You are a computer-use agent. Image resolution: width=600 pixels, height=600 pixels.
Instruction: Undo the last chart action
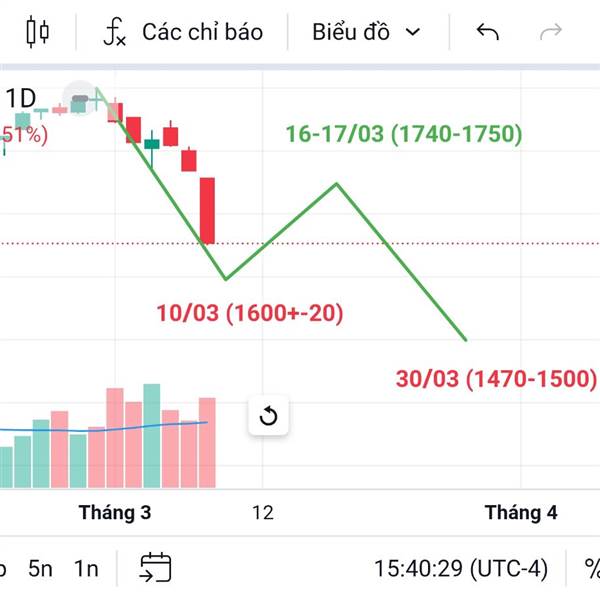(488, 32)
